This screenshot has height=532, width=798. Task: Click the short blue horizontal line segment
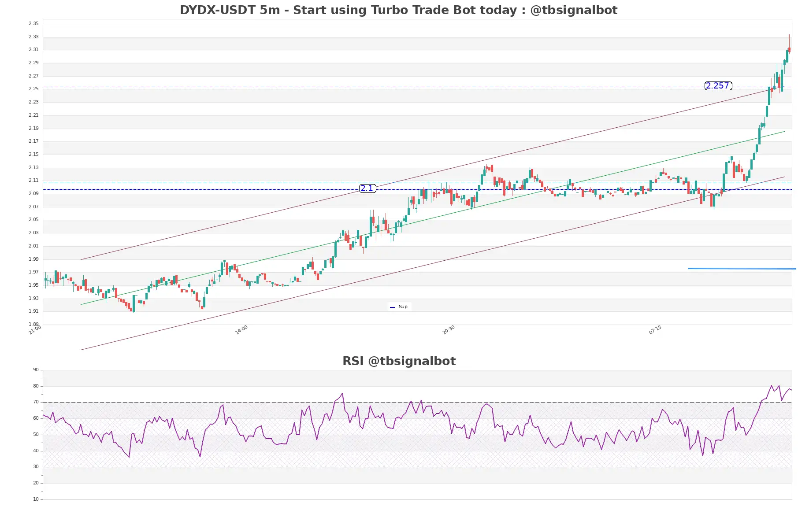pos(742,268)
